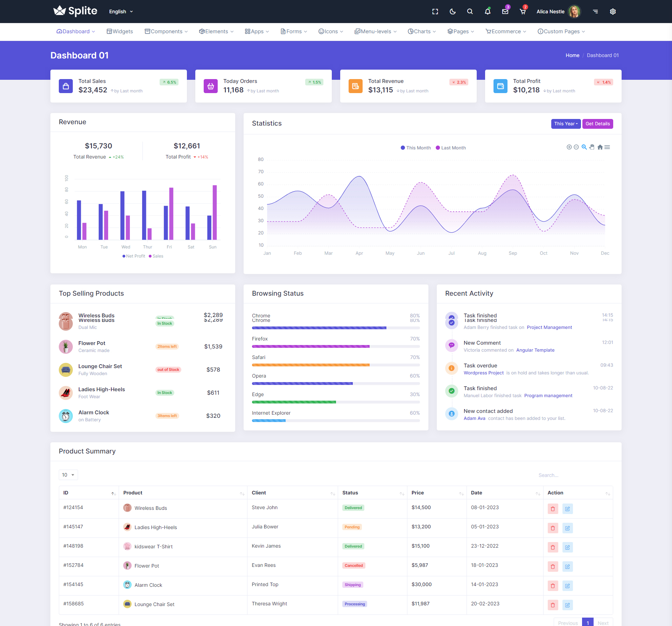This screenshot has height=626, width=672.
Task: Toggle fullscreen mode icon
Action: click(x=435, y=12)
